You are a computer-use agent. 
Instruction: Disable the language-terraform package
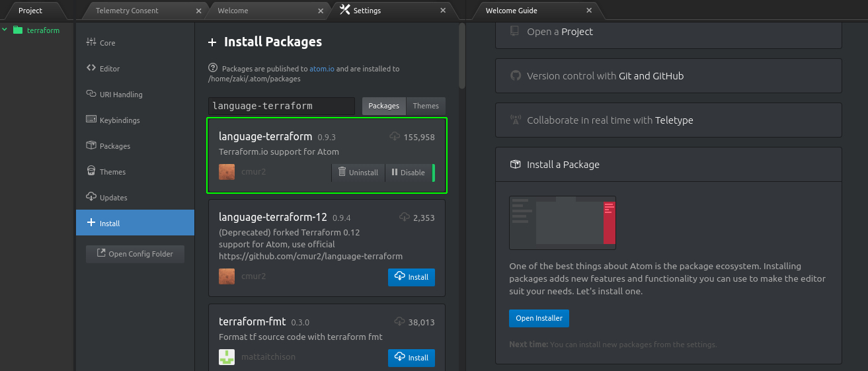(409, 172)
